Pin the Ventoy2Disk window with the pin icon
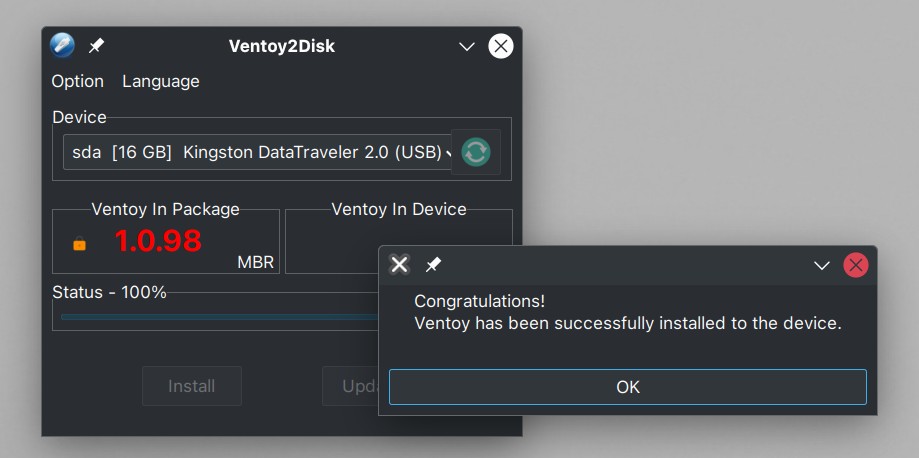Image resolution: width=919 pixels, height=458 pixels. 96,46
